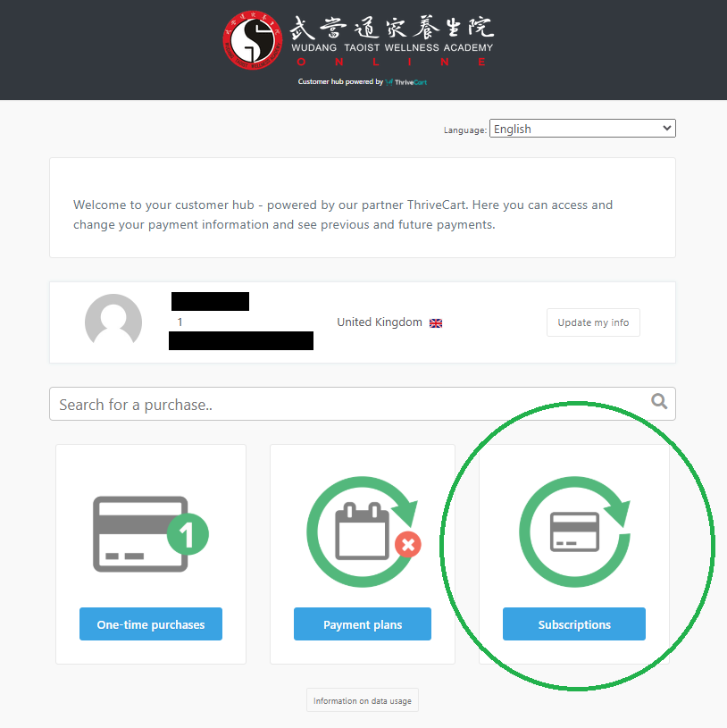Click the Update my info button
727x728 pixels.
[593, 322]
